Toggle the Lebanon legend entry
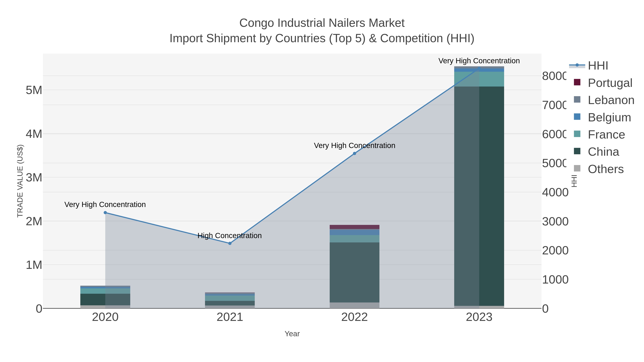Image resolution: width=644 pixels, height=362 pixels. coord(604,100)
